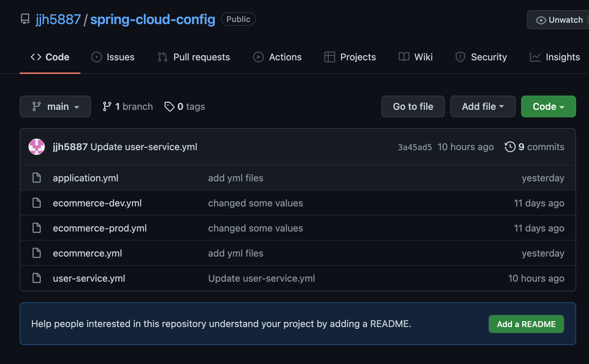Open the latest commit message in the commit header
589x364 pixels.
[x=144, y=147]
